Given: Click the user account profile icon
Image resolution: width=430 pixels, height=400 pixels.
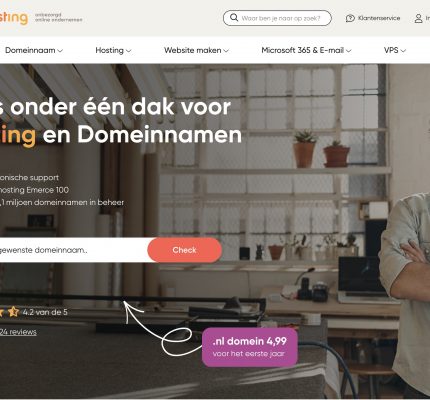Looking at the screenshot, I should point(418,18).
